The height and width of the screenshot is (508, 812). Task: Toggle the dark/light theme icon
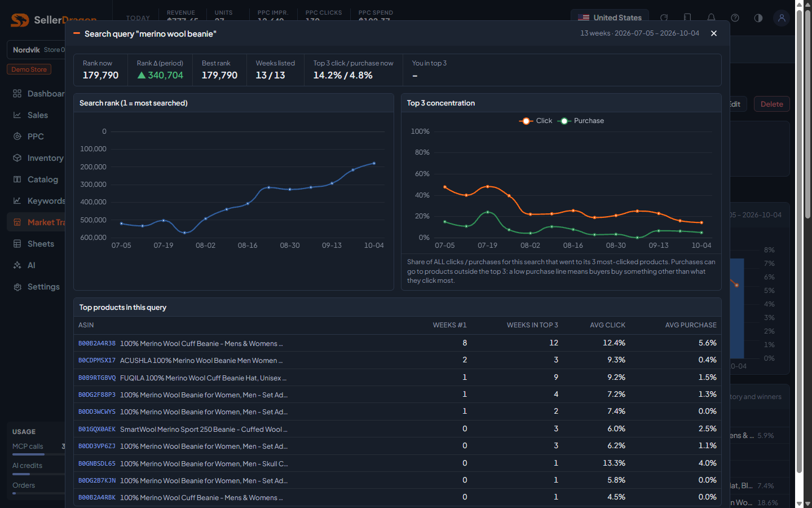click(x=758, y=17)
